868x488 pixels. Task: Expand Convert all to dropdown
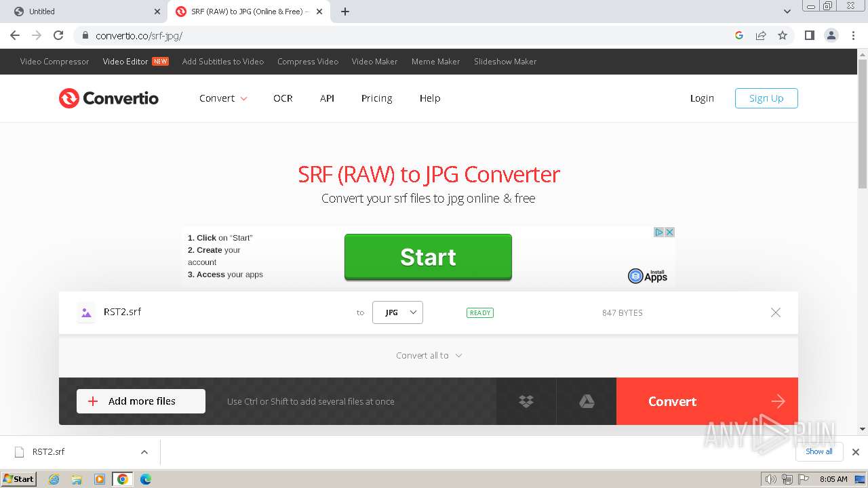point(429,355)
